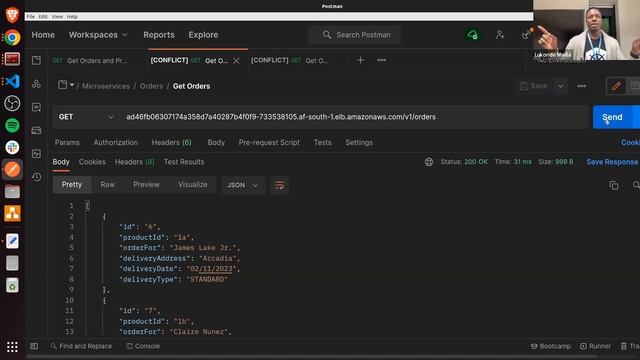Open tab options three-dots menu
640x360 pixels.
(382, 60)
